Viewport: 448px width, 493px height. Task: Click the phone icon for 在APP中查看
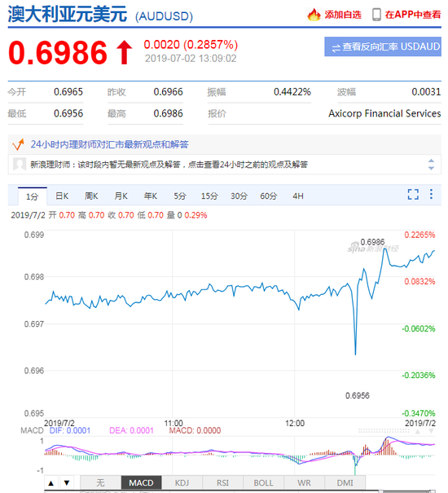click(376, 15)
